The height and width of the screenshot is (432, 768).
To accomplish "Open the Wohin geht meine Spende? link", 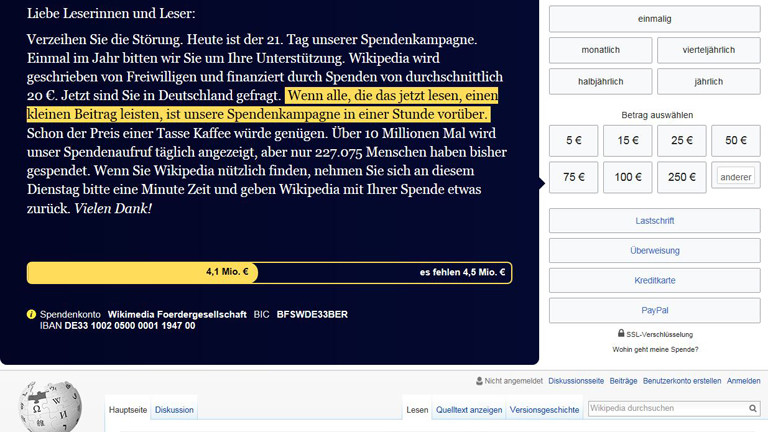I will pos(655,349).
